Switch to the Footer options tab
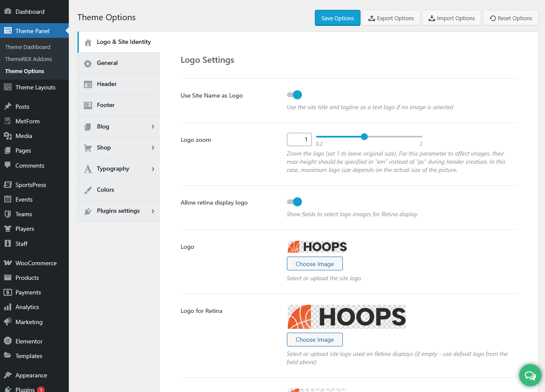Screen dimensions: 545x392 (106, 105)
